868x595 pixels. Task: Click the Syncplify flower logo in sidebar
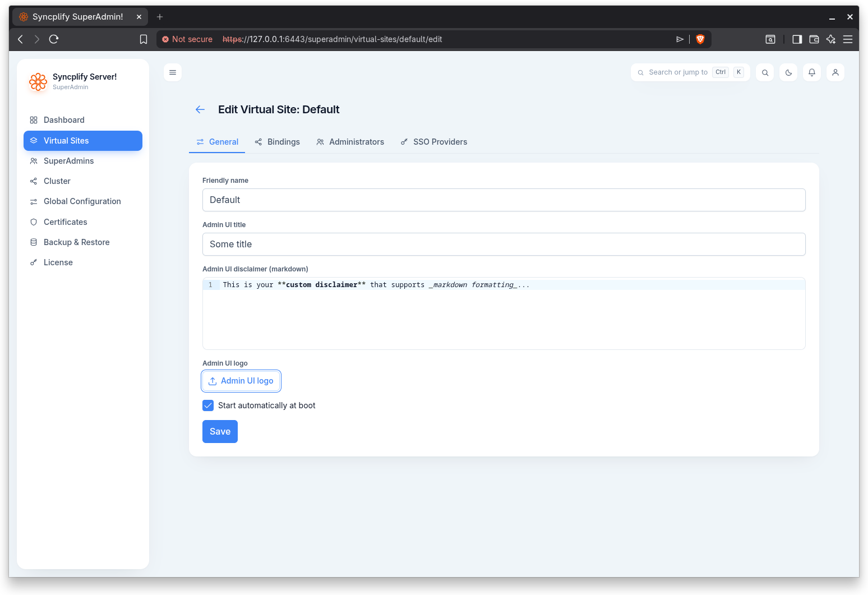click(38, 82)
